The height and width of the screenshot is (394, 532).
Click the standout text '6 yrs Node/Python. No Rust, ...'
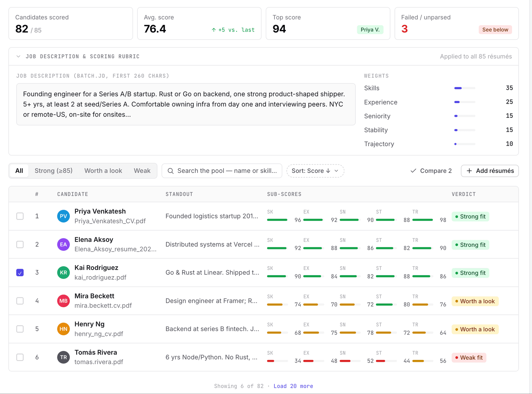pyautogui.click(x=211, y=357)
